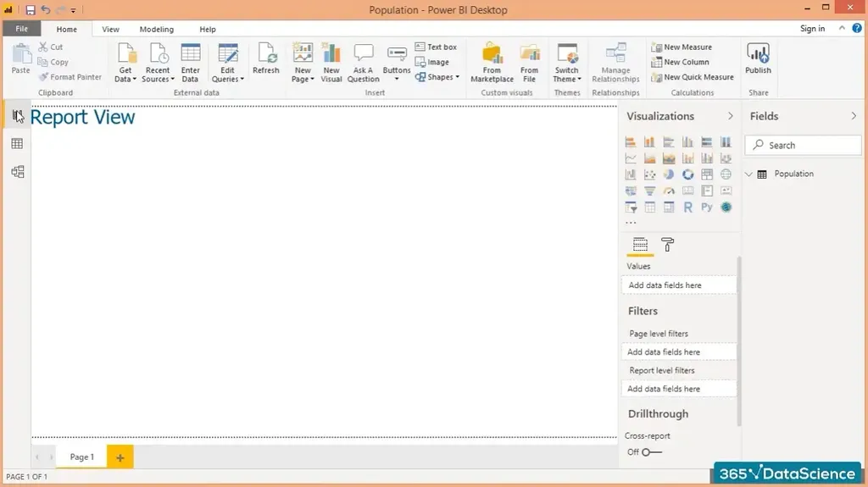Open the Format paint roller tab
The height and width of the screenshot is (487, 868).
click(668, 245)
